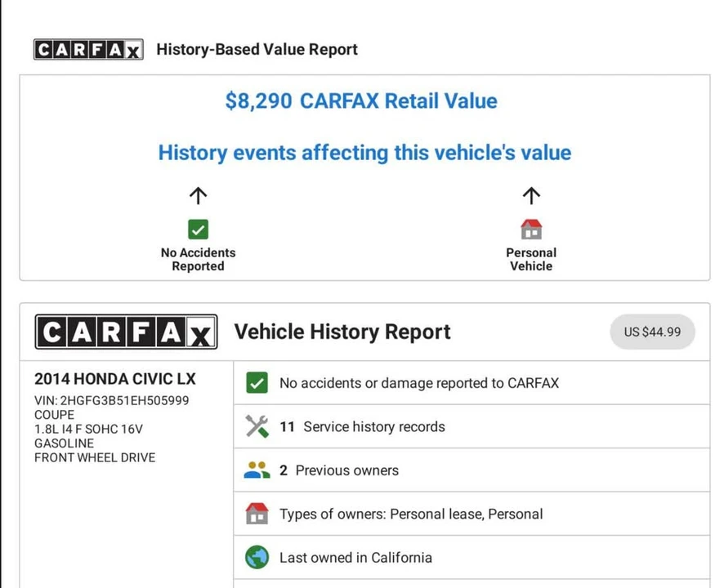Click the GASOLINE fuel type text
Screen dimensions: 724x588
[65, 443]
